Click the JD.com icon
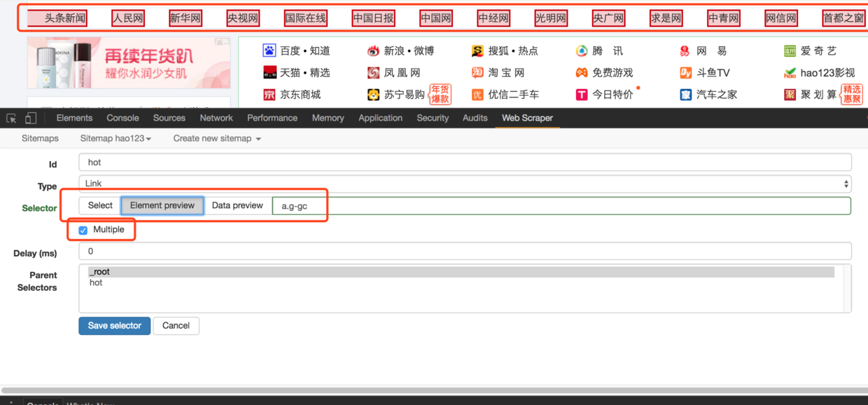 pos(269,94)
